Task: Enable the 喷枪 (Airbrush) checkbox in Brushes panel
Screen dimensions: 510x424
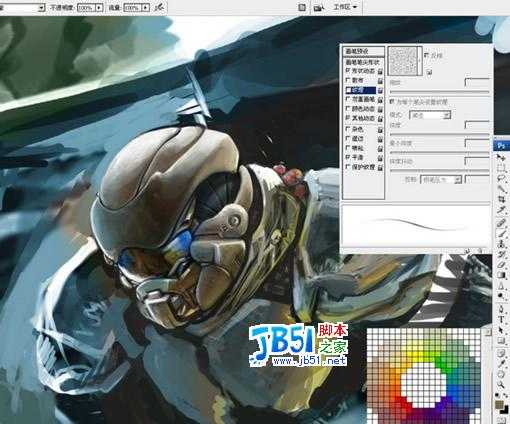Action: 348,147
